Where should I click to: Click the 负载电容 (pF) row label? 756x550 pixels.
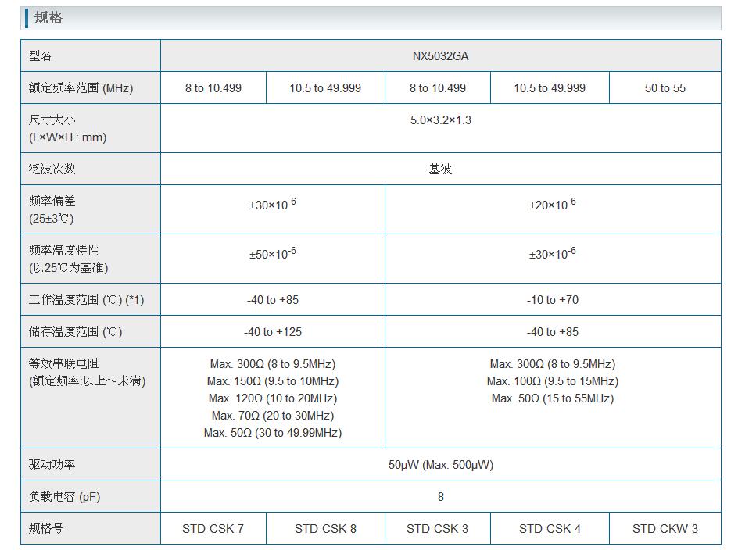(x=65, y=497)
